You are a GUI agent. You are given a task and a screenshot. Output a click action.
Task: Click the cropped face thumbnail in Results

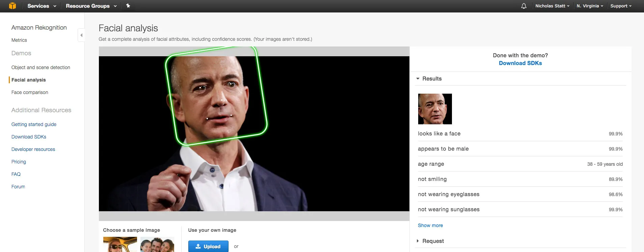435,109
